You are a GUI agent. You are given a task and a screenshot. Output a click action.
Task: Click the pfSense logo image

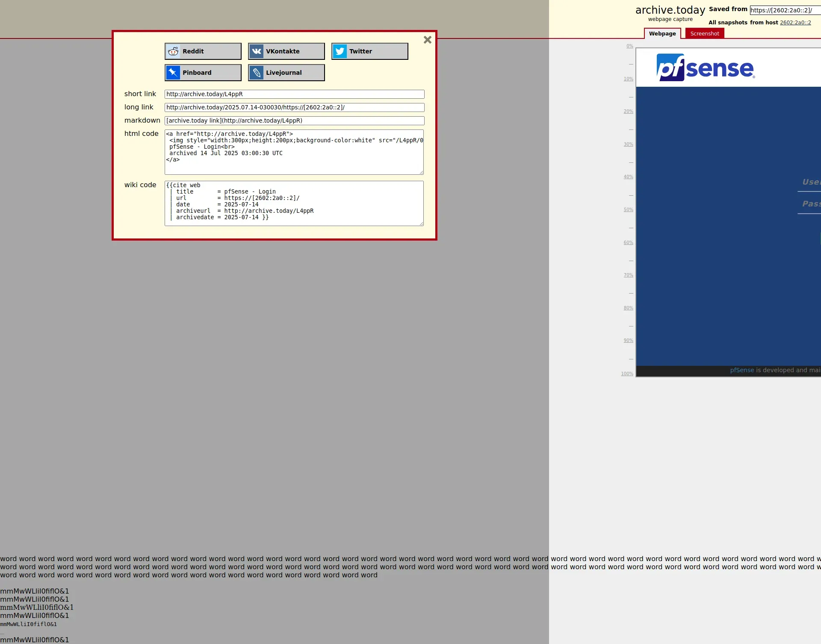pos(706,68)
